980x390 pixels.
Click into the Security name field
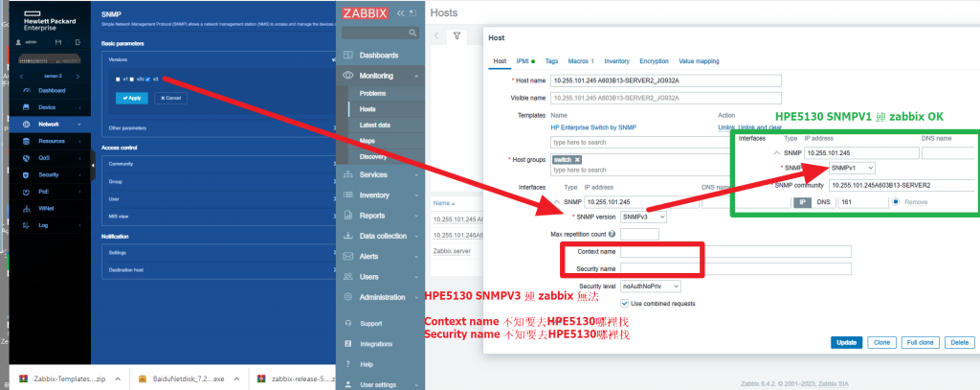(x=736, y=268)
